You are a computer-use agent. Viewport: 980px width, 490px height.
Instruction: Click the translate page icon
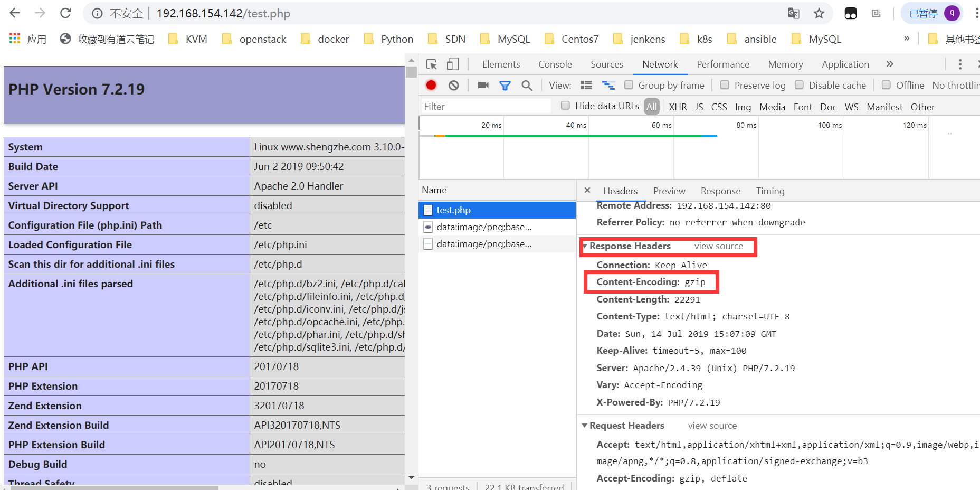pos(794,13)
